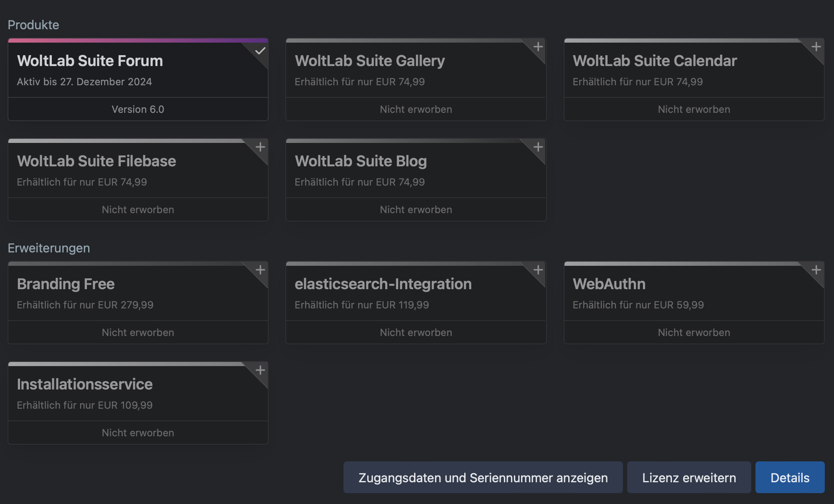
Task: Add Branding Free extension with plus icon
Action: 260,270
